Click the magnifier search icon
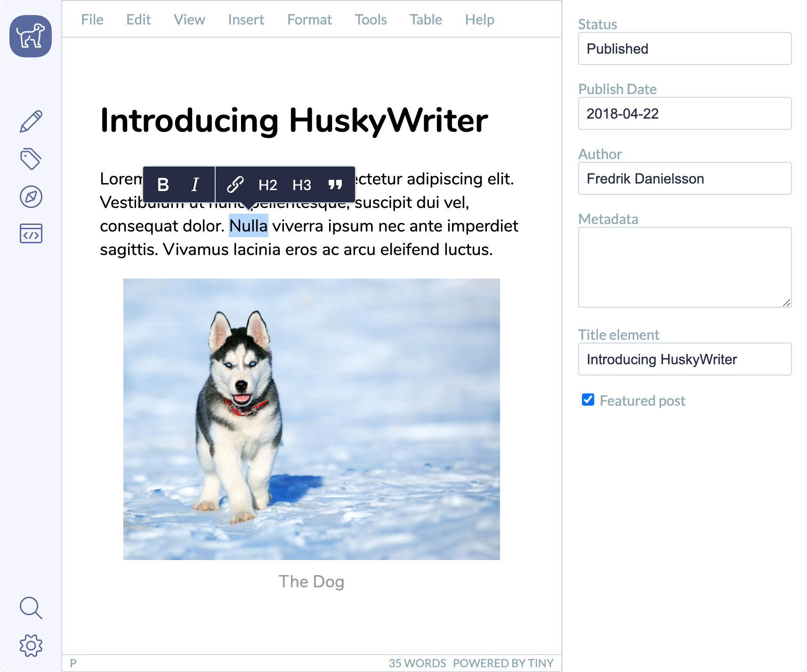807x672 pixels. pos(31,608)
